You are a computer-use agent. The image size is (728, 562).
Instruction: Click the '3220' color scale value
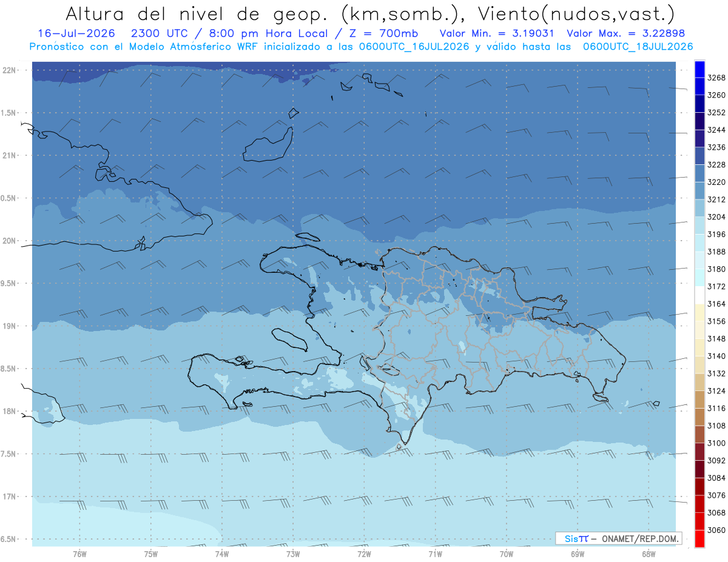[716, 182]
